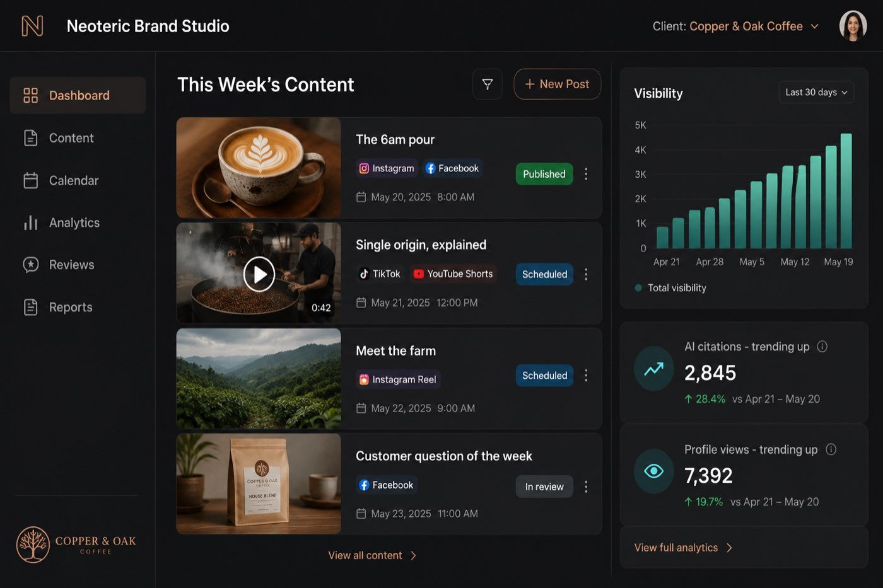
Task: Create a New Post
Action: pyautogui.click(x=557, y=84)
